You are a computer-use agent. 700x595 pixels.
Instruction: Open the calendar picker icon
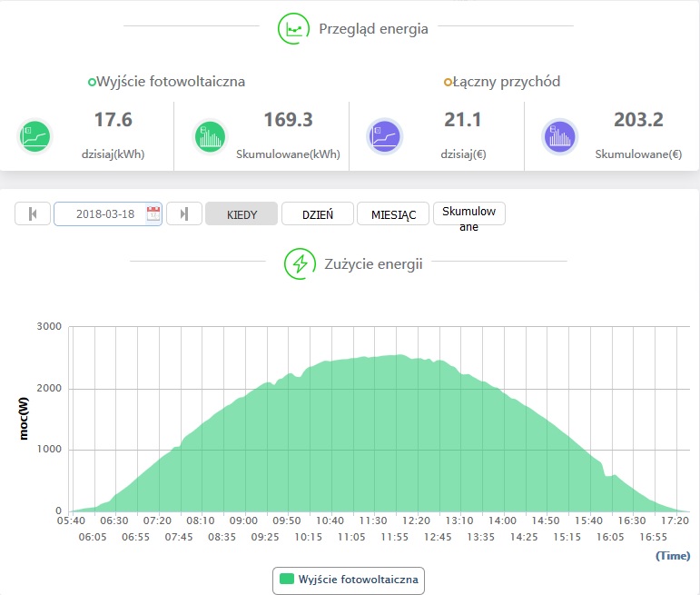point(153,213)
